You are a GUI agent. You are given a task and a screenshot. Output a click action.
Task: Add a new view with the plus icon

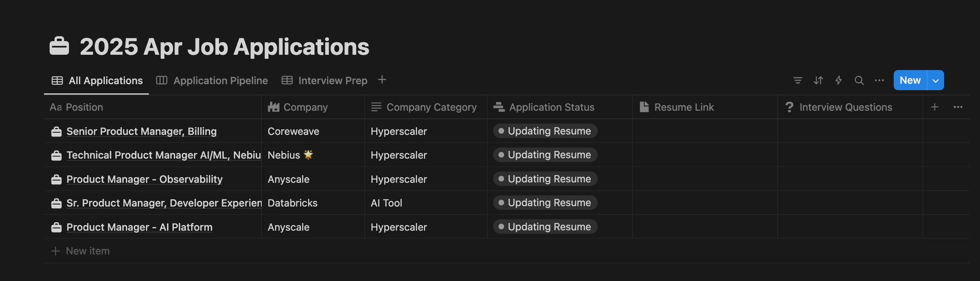pyautogui.click(x=382, y=80)
